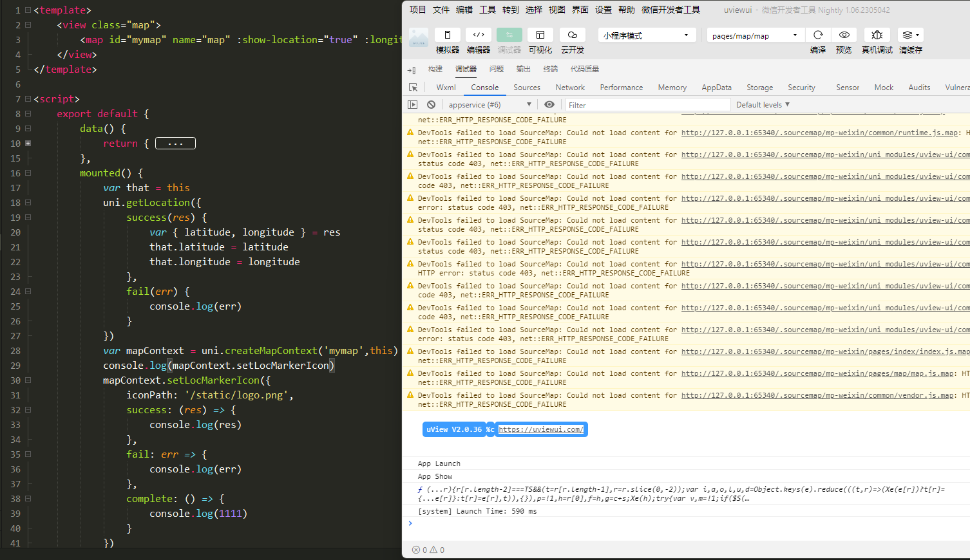970x560 pixels.
Task: Open the 编辑 menu
Action: 464,10
